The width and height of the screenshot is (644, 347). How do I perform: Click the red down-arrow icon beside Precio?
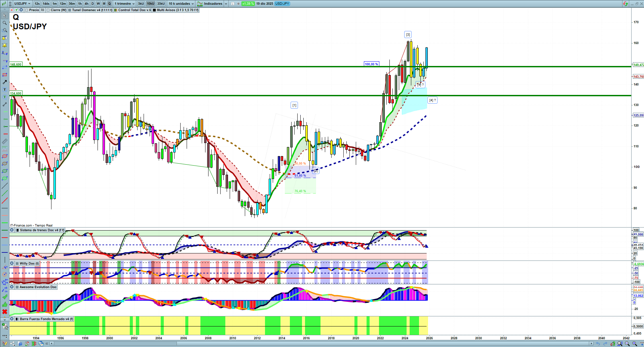click(x=12, y=10)
